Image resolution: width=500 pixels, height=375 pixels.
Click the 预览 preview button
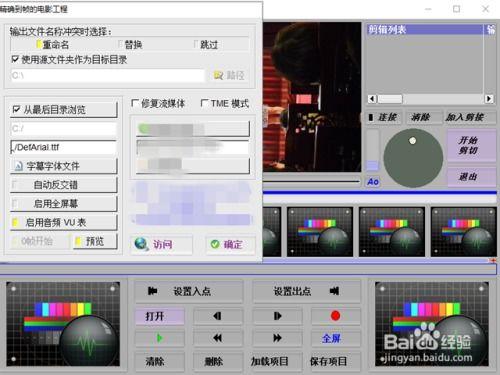95,241
